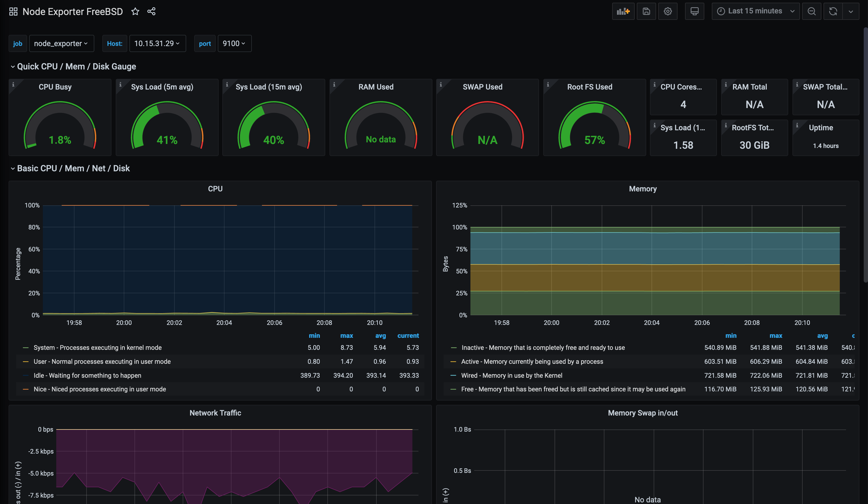Toggle the Wired memory legend series
868x504 pixels.
[511, 375]
